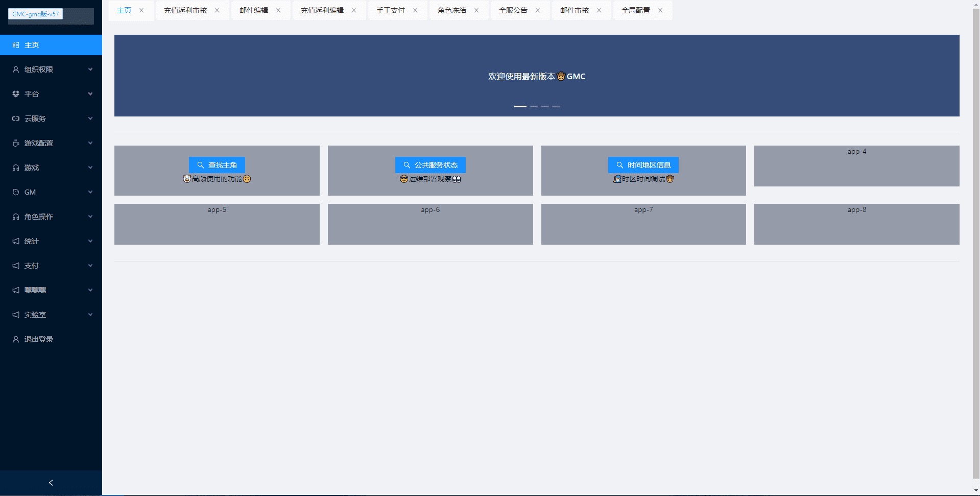The image size is (980, 496).
Task: Click the 主页 home icon in sidebar
Action: pos(16,45)
